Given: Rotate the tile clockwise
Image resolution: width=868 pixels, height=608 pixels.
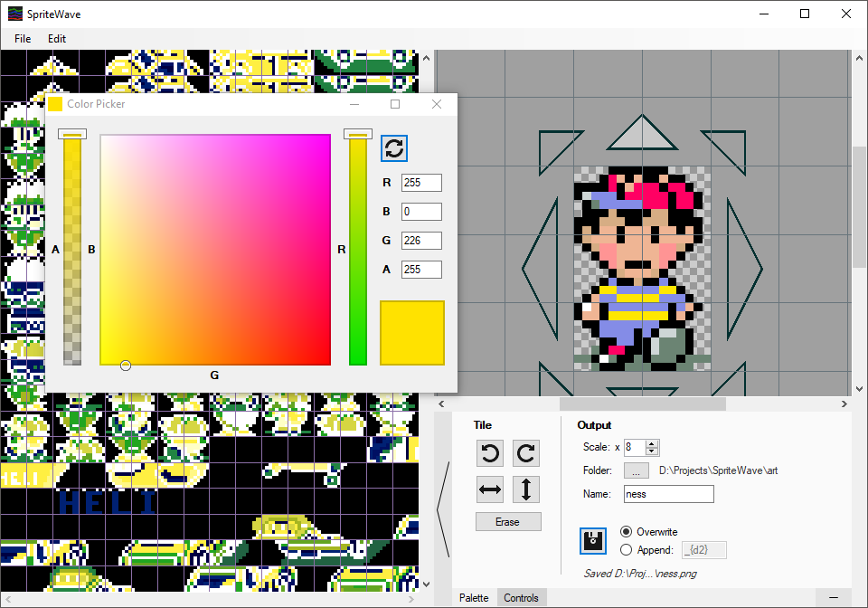Looking at the screenshot, I should pos(526,453).
